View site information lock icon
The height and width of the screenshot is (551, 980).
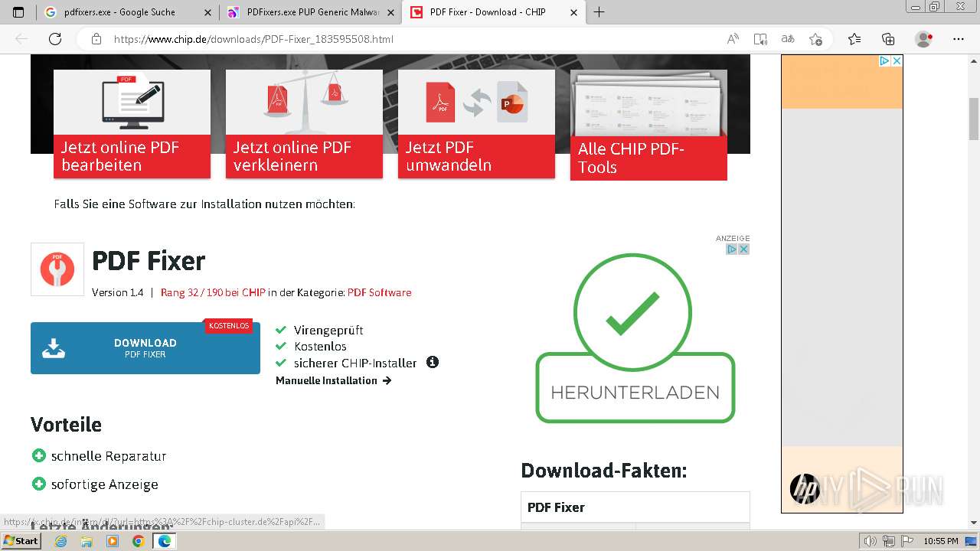click(x=96, y=39)
